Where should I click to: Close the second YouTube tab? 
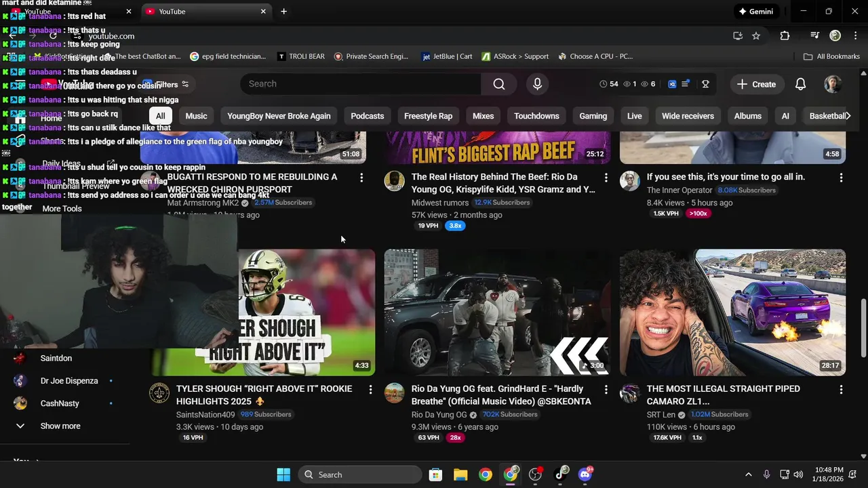[x=263, y=12]
